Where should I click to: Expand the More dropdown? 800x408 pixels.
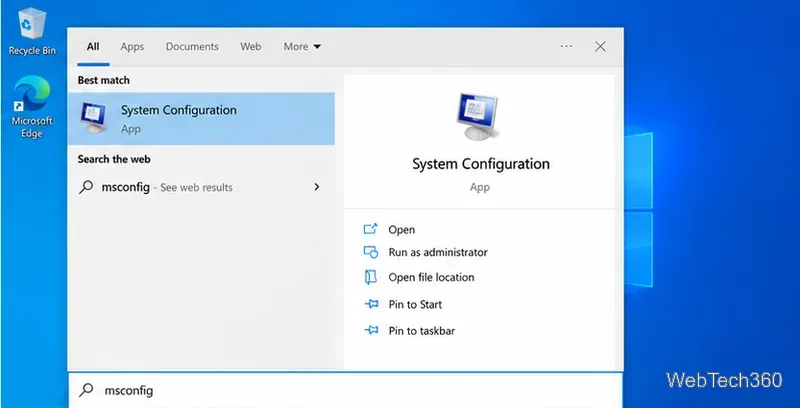(x=302, y=46)
